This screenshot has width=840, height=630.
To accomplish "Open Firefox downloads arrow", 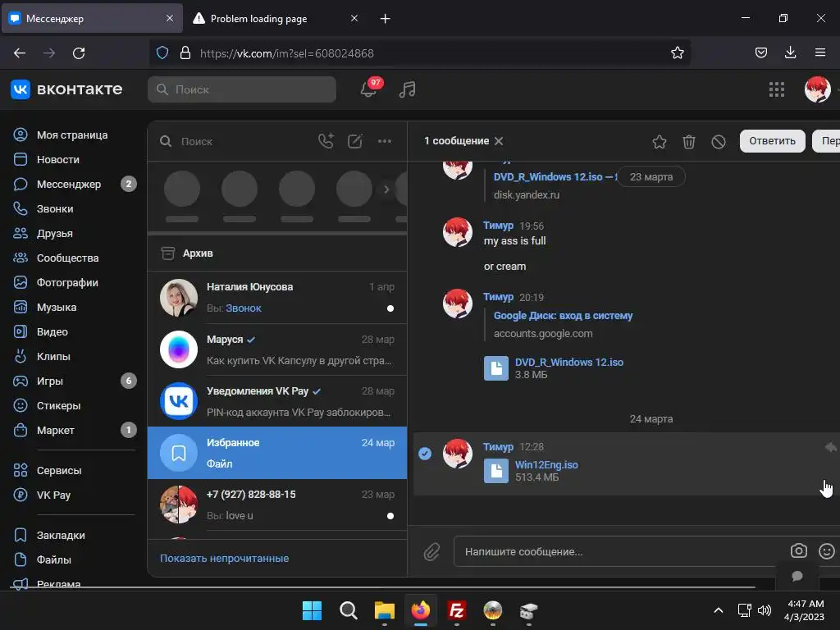I will 790,52.
